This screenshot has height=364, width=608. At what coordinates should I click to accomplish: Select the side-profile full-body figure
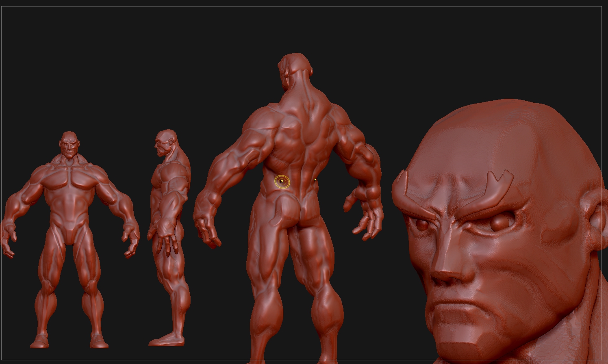(169, 238)
